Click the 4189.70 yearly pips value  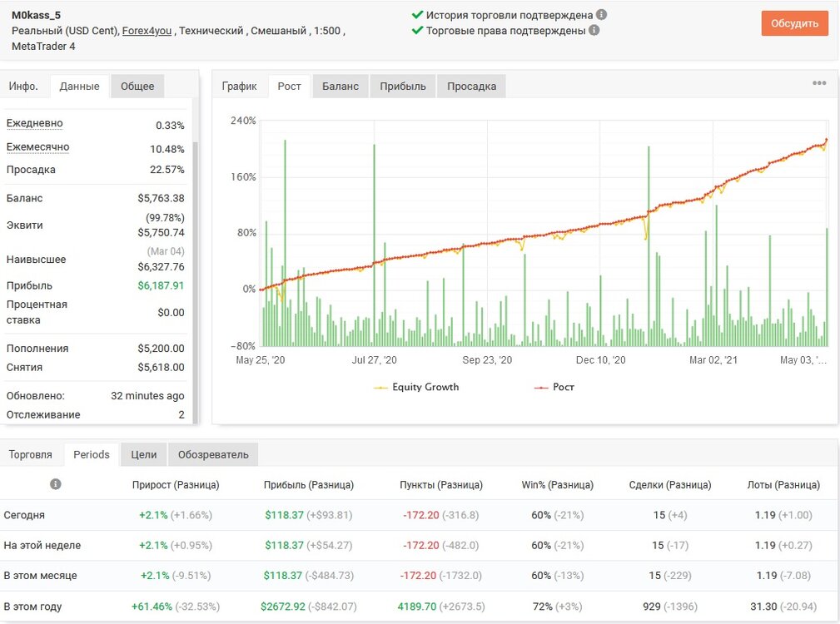[417, 607]
